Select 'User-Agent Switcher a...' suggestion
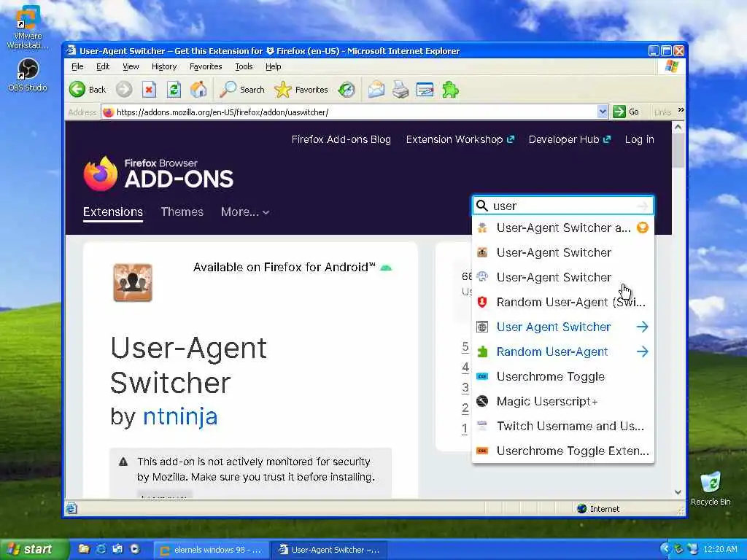This screenshot has height=560, width=747. pos(562,227)
